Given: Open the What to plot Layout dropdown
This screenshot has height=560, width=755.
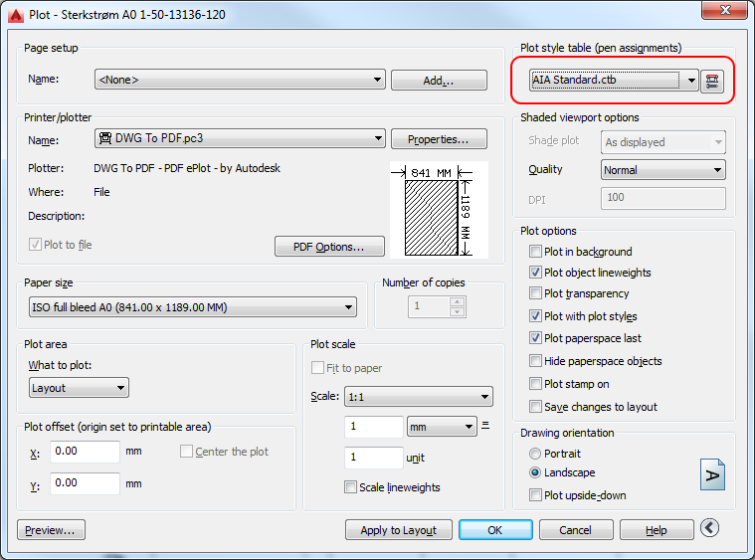Looking at the screenshot, I should [79, 388].
